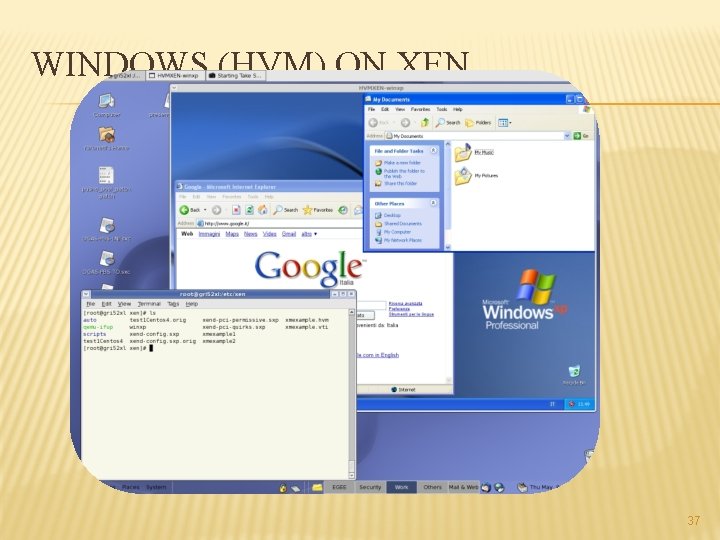Open the Computer desktop icon
This screenshot has width=720, height=540.
[x=107, y=106]
